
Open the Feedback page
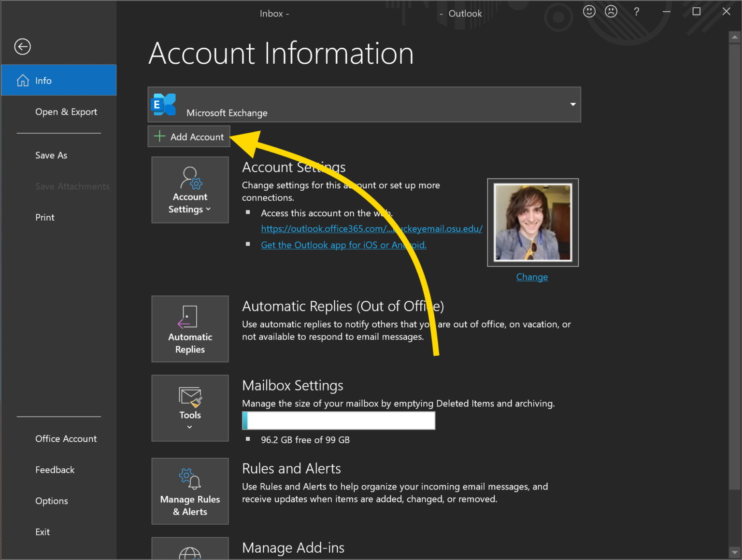coord(55,470)
